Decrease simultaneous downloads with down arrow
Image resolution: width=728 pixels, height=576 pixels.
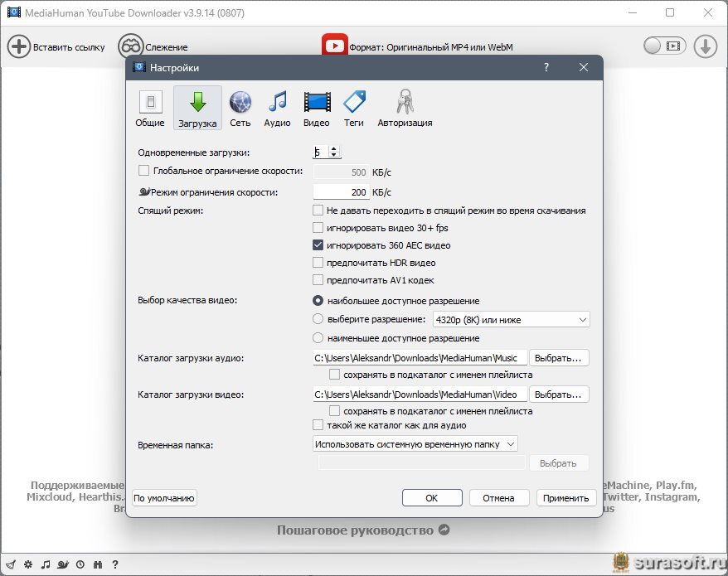point(334,154)
